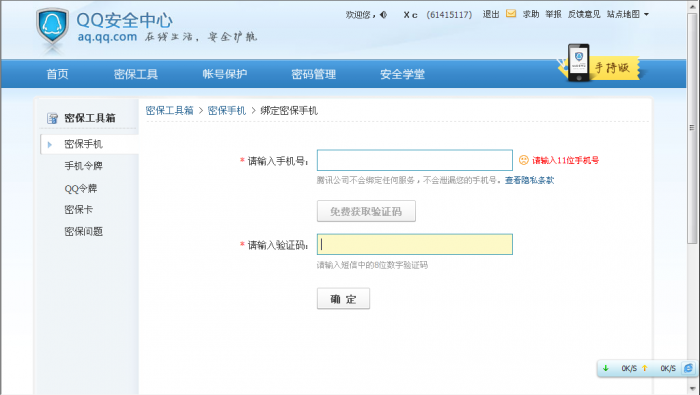Open the 反馈意见 feedback link
Screen dimensions: 700x395
(584, 14)
